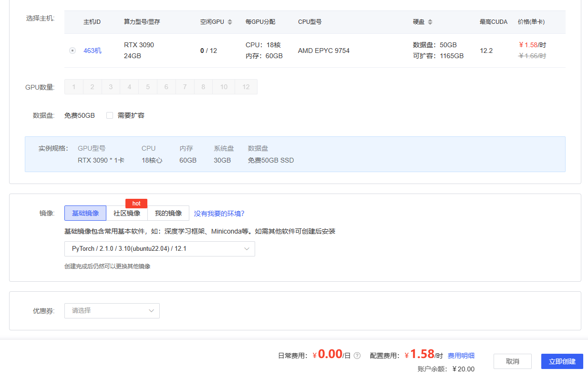Expand the 优惠券 请选择 dropdown

pyautogui.click(x=112, y=311)
